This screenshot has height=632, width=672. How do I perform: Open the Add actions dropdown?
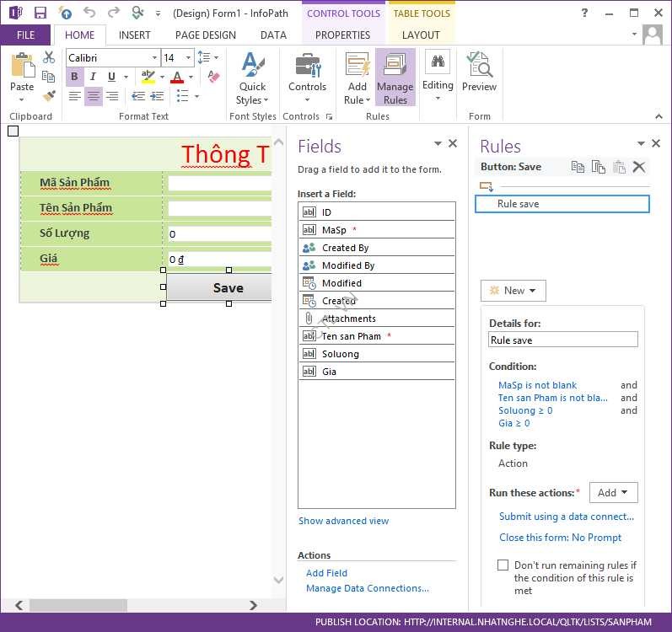(x=613, y=492)
